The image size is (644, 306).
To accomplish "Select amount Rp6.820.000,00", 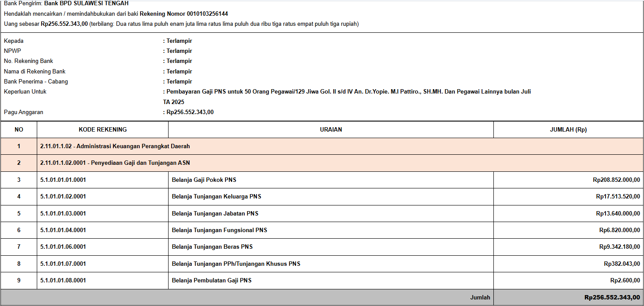I will [619, 230].
